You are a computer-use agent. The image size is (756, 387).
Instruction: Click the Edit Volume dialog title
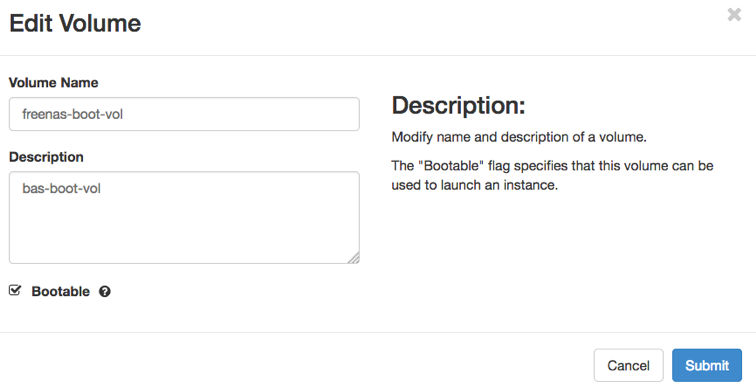click(75, 23)
